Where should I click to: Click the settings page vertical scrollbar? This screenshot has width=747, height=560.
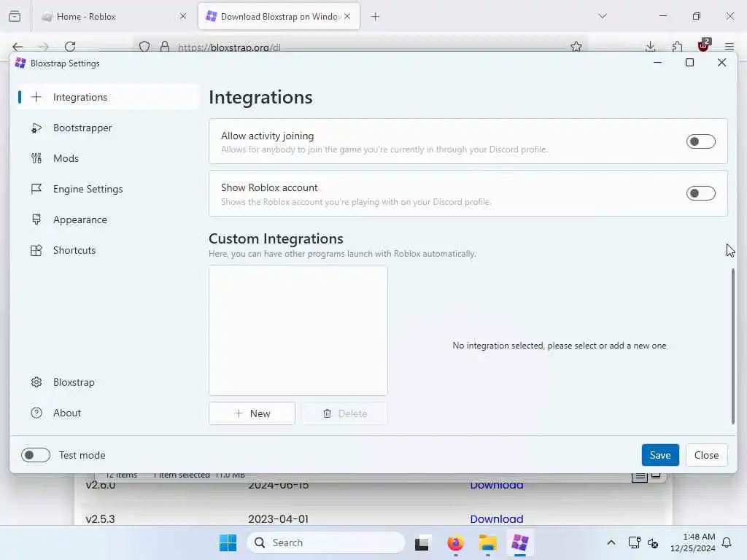732,346
